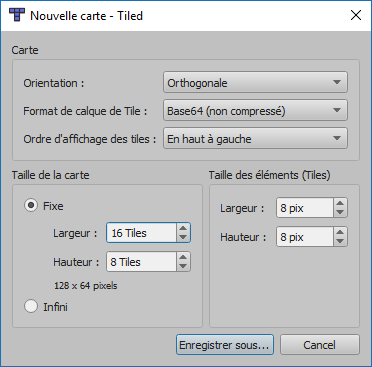This screenshot has width=372, height=367.
Task: Decrease map Hauteur tiles with down arrow
Action: coord(183,266)
